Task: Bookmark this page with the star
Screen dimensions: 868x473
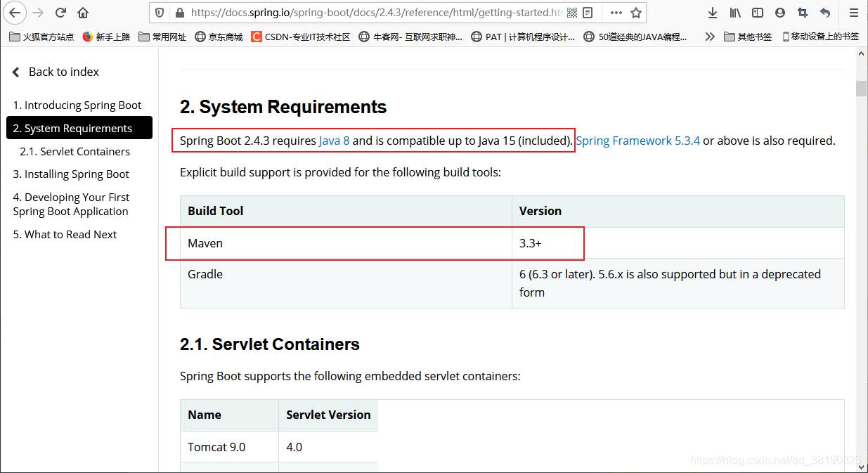Action: coord(636,13)
